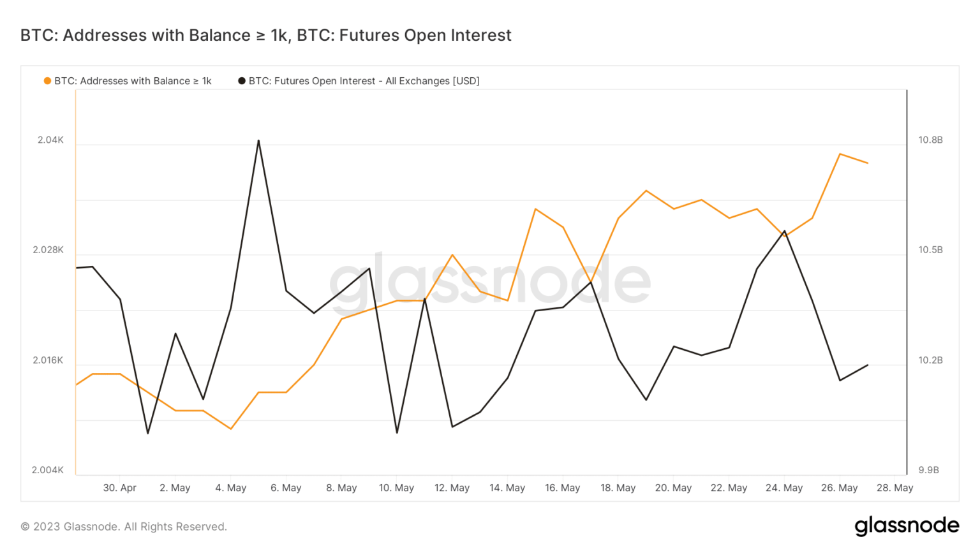Click the black line peak near 5. May
980x551 pixels.
[x=258, y=140]
